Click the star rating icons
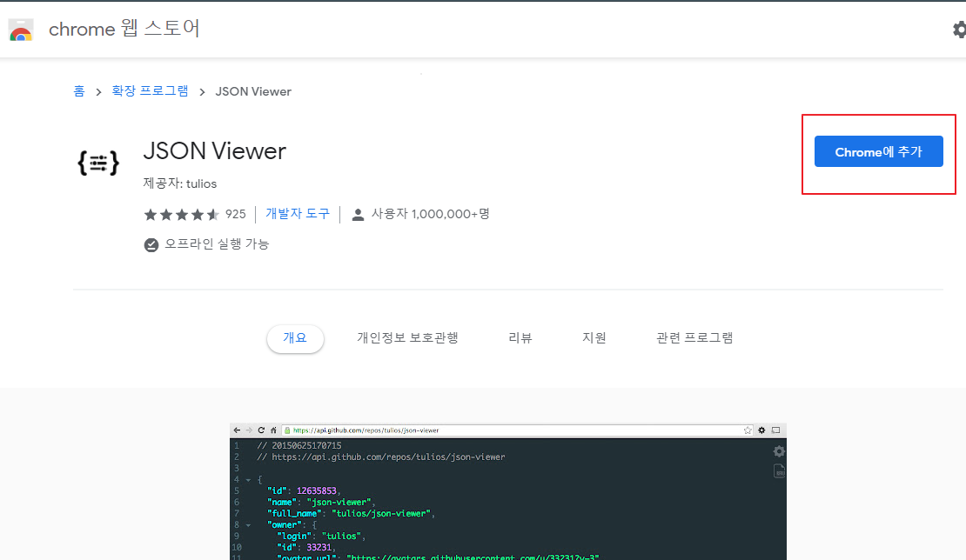966x560 pixels. (181, 214)
